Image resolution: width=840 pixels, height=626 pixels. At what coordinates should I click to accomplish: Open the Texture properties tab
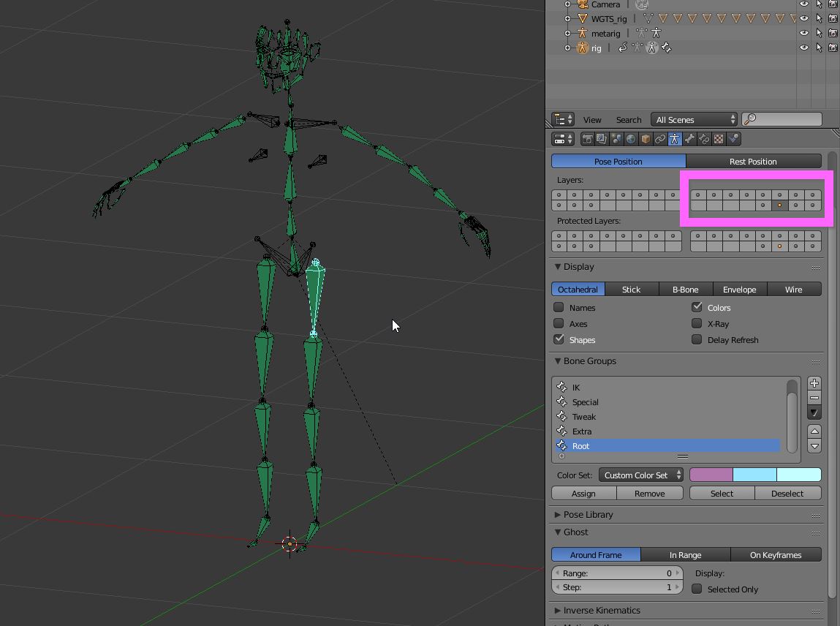(x=719, y=138)
